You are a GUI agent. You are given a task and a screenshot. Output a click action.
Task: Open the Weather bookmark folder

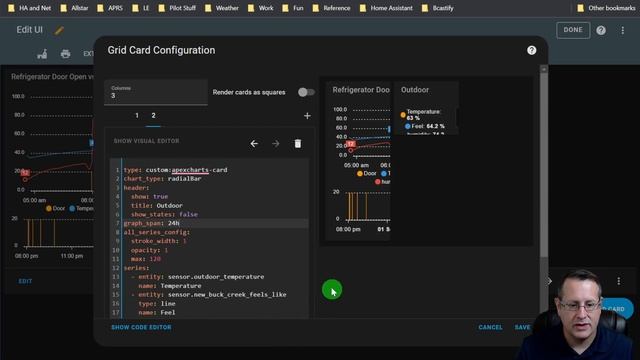coord(222,8)
